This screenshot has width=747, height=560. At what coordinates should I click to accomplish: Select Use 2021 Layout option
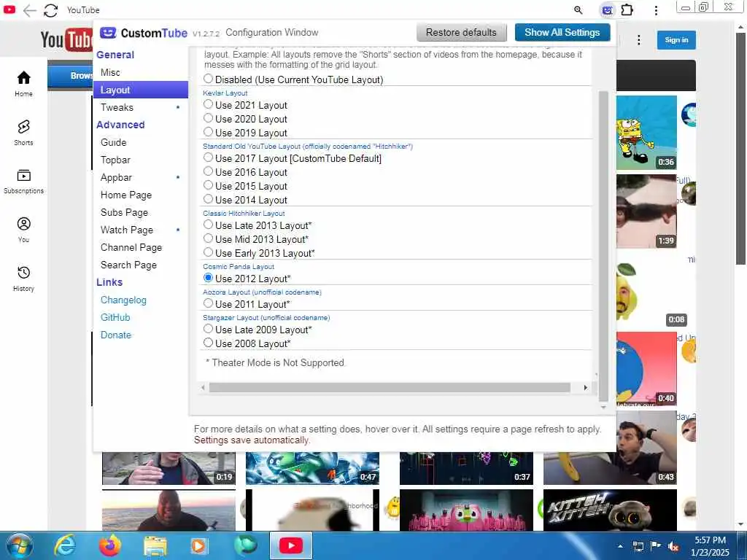[x=208, y=104]
